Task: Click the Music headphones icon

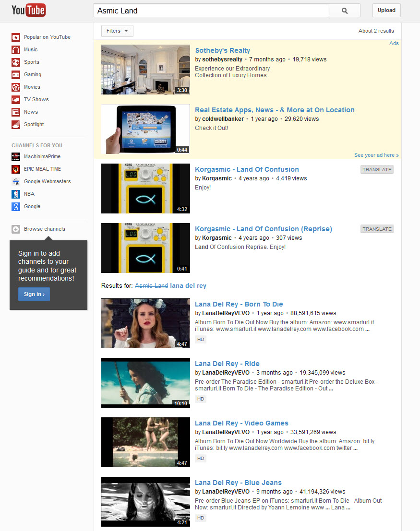Action: click(15, 49)
